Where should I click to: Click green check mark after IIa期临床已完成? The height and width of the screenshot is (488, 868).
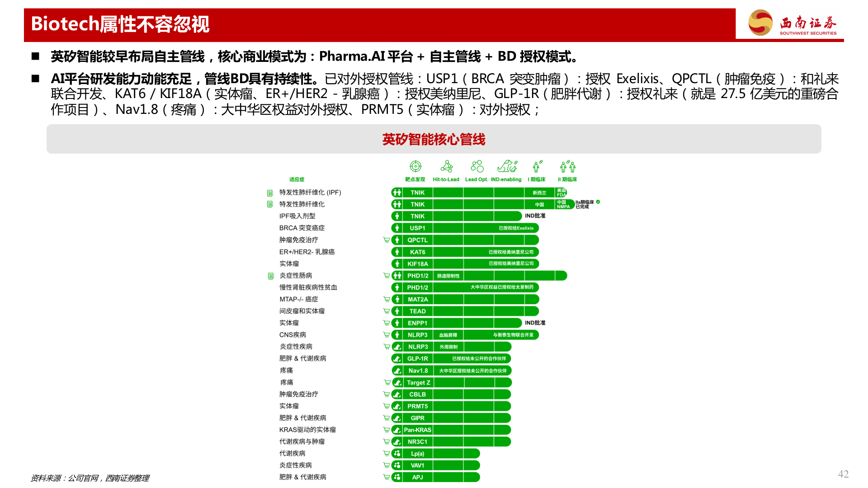tap(598, 202)
